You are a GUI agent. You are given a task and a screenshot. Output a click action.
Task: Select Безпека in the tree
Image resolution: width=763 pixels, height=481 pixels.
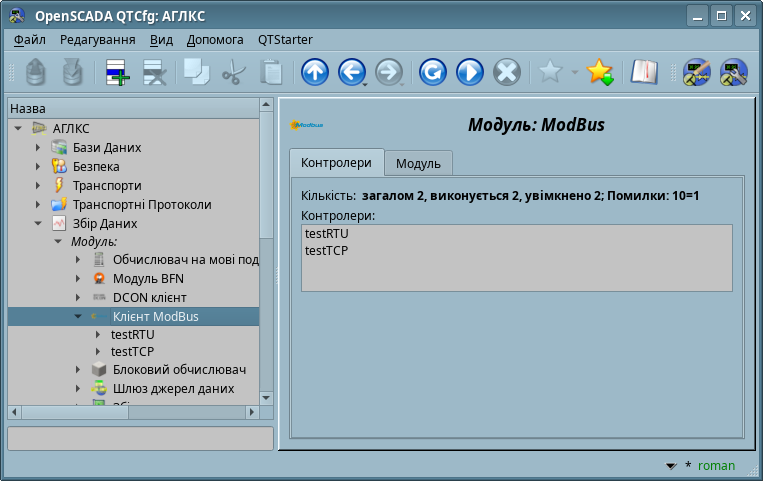point(96,166)
